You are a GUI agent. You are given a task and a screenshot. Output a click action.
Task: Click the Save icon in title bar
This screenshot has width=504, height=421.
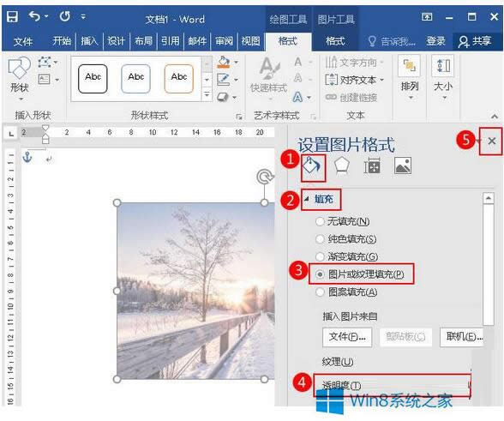[x=12, y=16]
